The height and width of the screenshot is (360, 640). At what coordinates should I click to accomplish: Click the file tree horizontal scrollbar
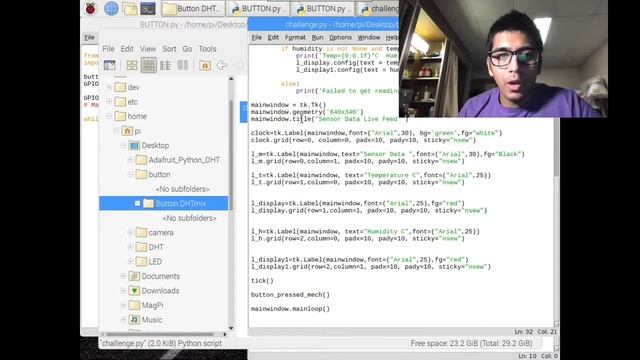click(x=160, y=334)
